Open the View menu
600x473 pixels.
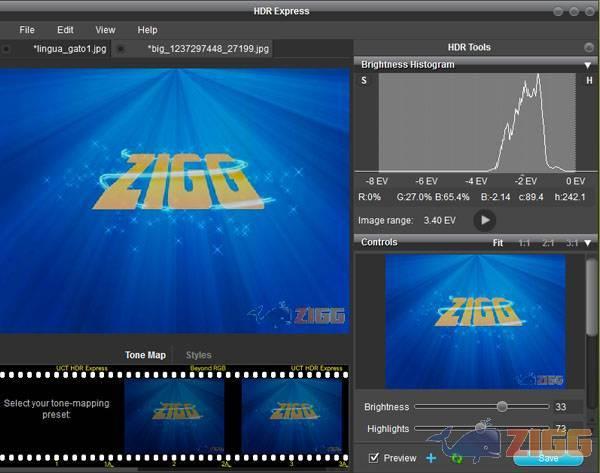[105, 30]
